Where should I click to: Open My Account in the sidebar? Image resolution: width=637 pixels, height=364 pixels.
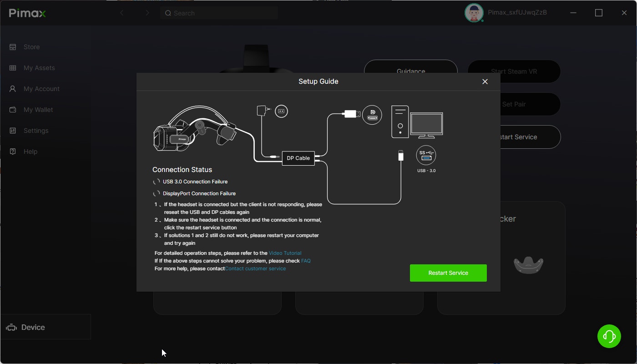click(41, 89)
